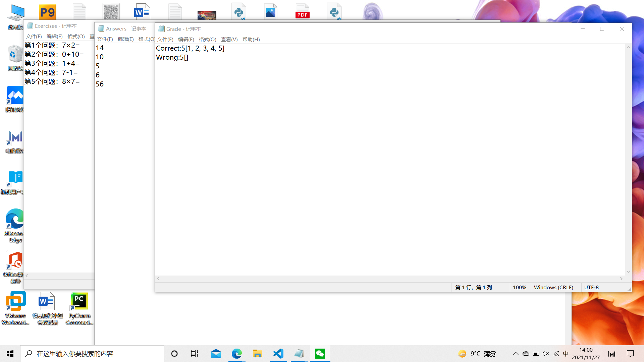Open Visual Studio Code from taskbar
Screen dimensions: 644x362
pyautogui.click(x=278, y=354)
